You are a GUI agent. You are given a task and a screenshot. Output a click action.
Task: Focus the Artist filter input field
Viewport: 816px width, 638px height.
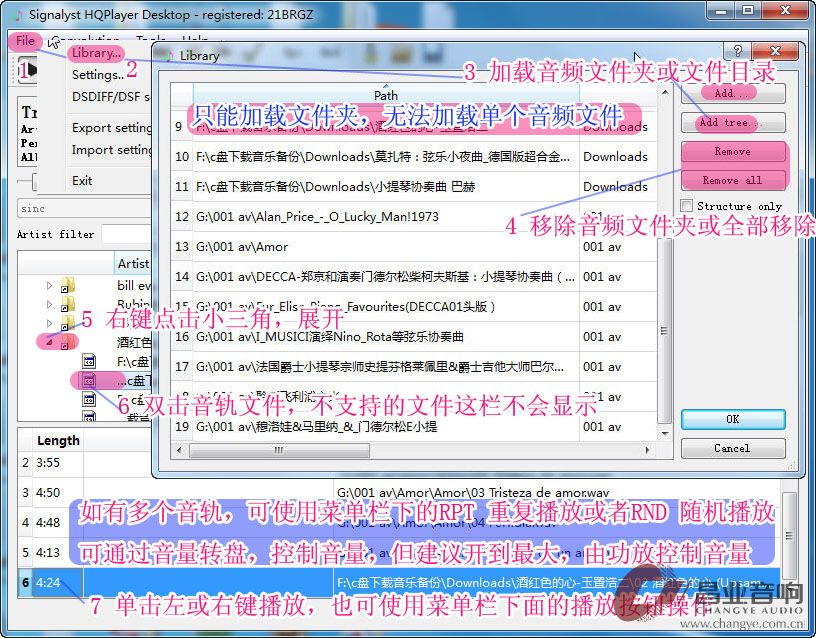pyautogui.click(x=126, y=234)
